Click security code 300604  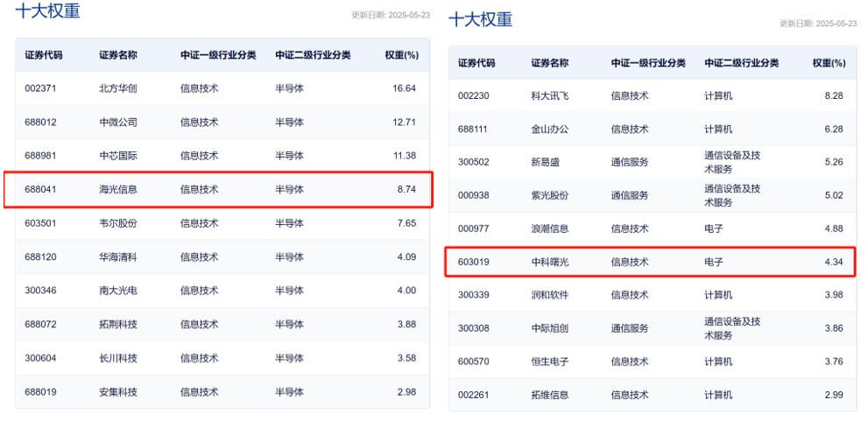(40, 358)
